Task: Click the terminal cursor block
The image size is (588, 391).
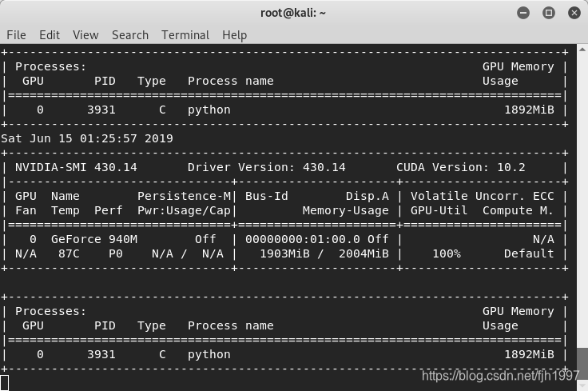Action: pos(5,382)
